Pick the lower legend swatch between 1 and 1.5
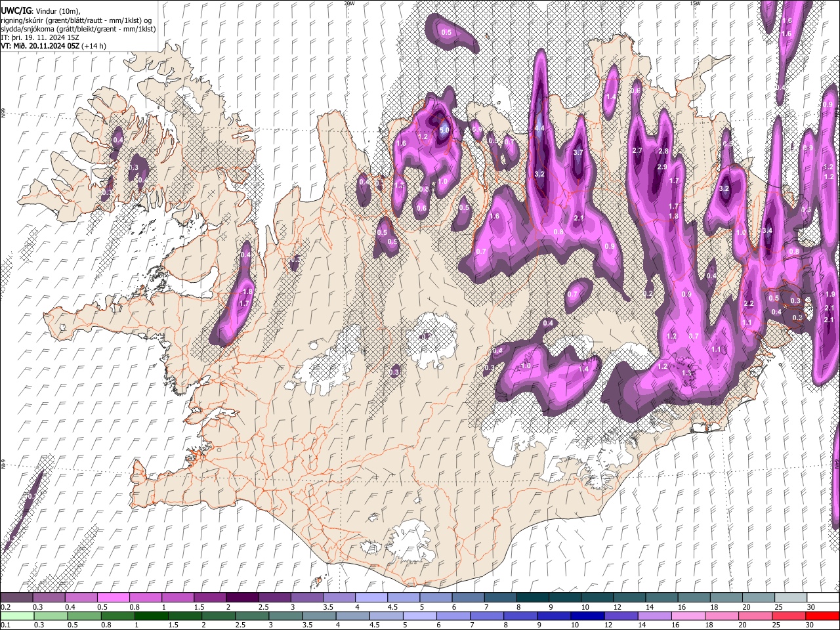 click(x=152, y=616)
